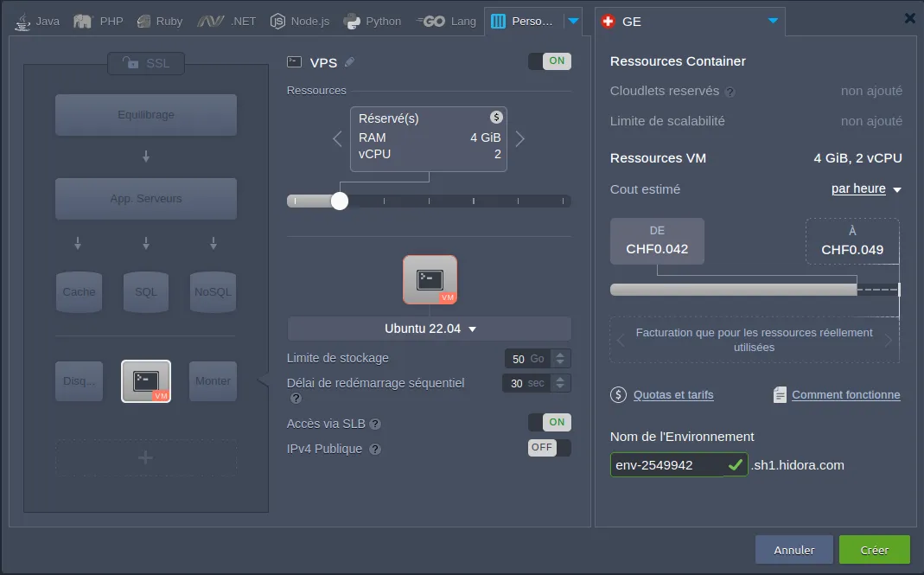Click the resources slider handle
The width and height of the screenshot is (924, 575).
tap(340, 201)
